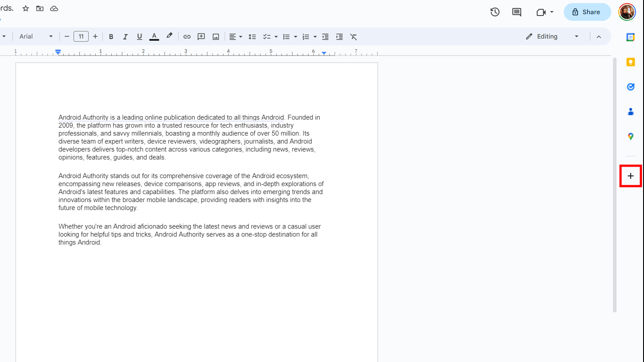Open Google Maps in side panel
This screenshot has width=644, height=362.
coord(630,136)
